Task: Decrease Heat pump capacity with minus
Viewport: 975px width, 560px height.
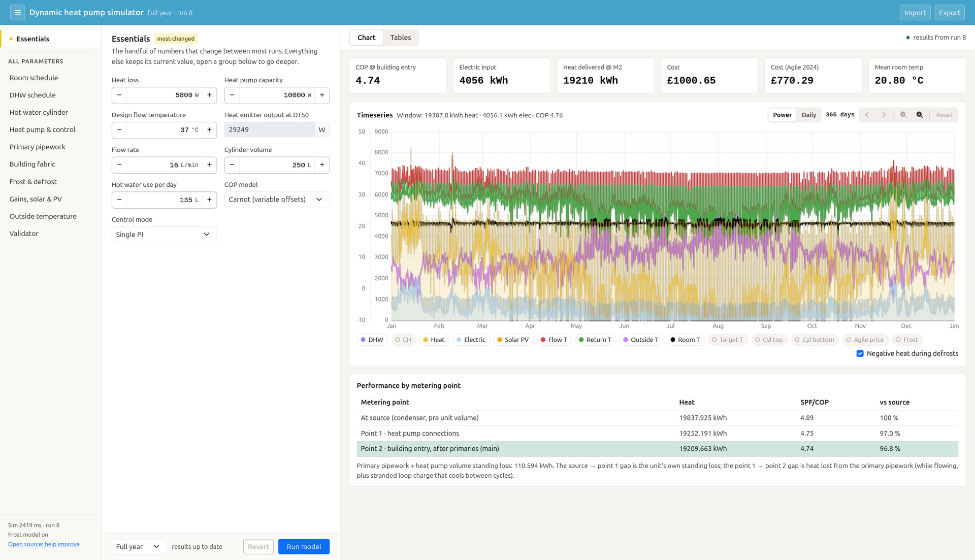Action: coord(232,95)
